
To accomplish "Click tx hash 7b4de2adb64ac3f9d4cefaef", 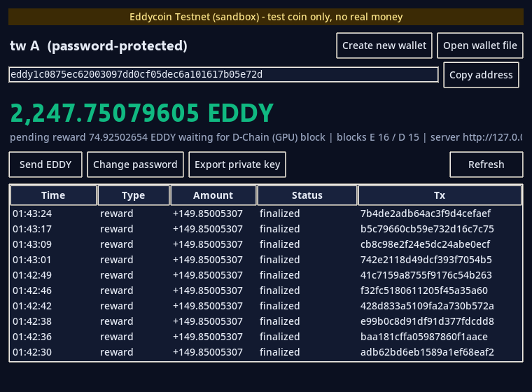I will [426, 213].
